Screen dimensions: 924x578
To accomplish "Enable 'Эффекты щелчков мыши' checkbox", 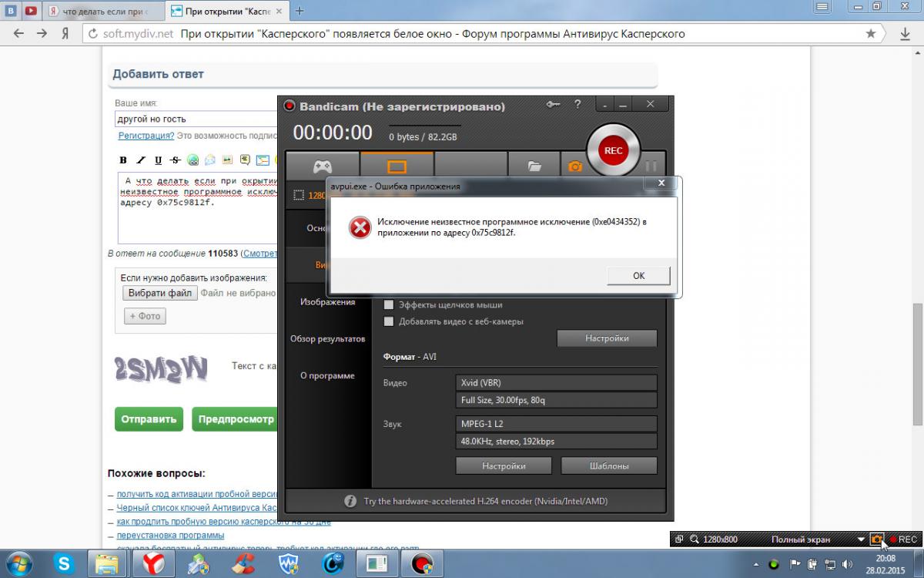I will pyautogui.click(x=389, y=304).
